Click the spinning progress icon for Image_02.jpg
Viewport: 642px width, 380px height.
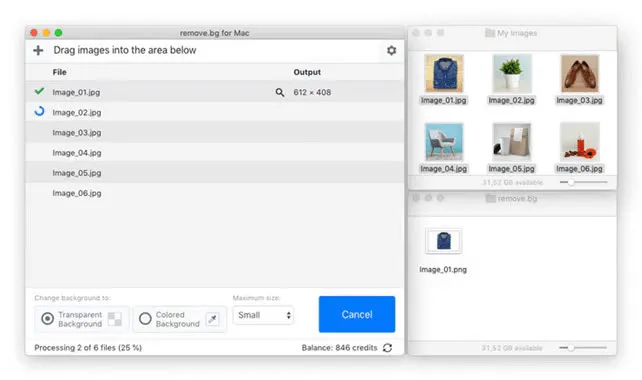pyautogui.click(x=39, y=111)
